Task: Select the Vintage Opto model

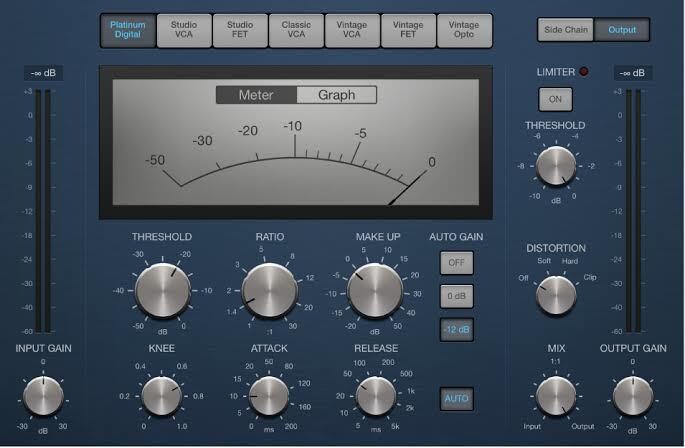Action: 464,30
